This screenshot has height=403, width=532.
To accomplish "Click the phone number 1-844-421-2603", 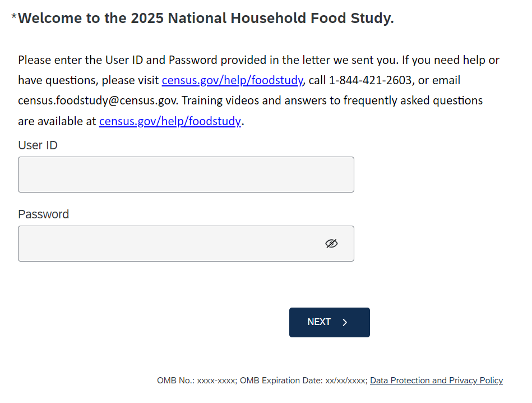I will [x=371, y=80].
